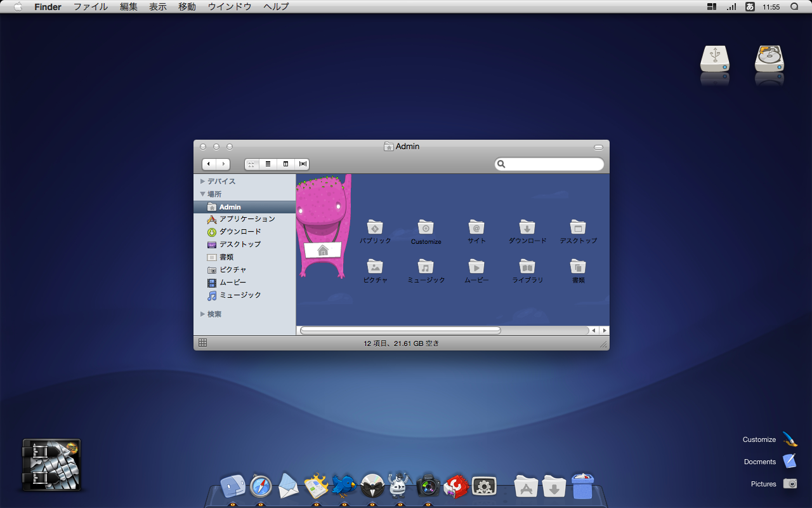Go to ムービー in the sidebar
This screenshot has width=812, height=508.
click(x=245, y=283)
